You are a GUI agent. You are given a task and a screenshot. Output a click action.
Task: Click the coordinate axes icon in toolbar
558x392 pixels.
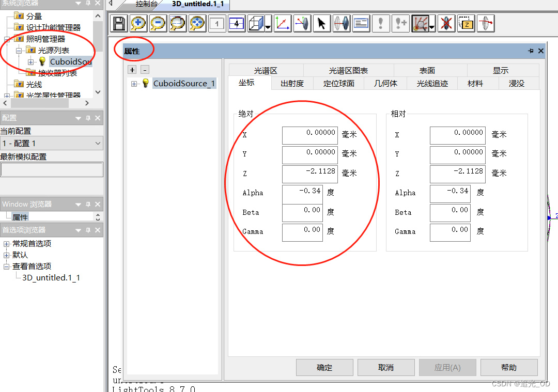(x=283, y=23)
